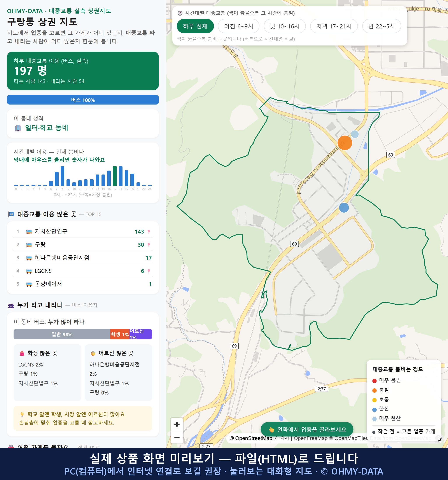The height and width of the screenshot is (480, 448).
Task: Click the green 17시 peak bar
Action: point(115,176)
